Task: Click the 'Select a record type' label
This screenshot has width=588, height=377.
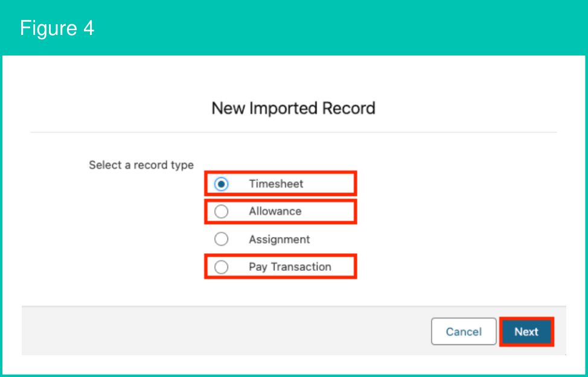Action: [x=141, y=165]
